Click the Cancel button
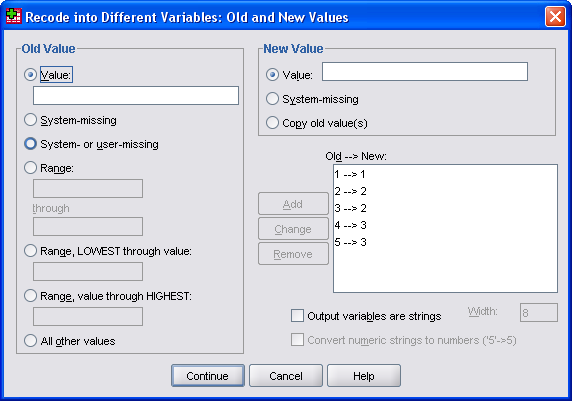 click(x=286, y=375)
